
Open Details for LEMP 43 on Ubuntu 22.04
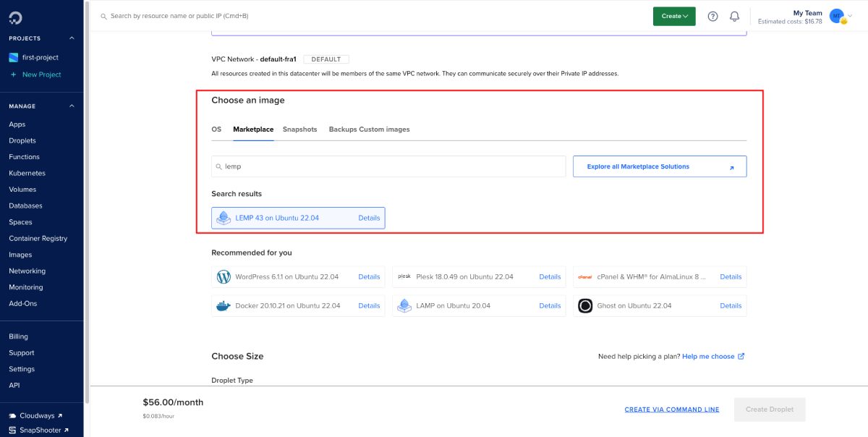coord(370,217)
